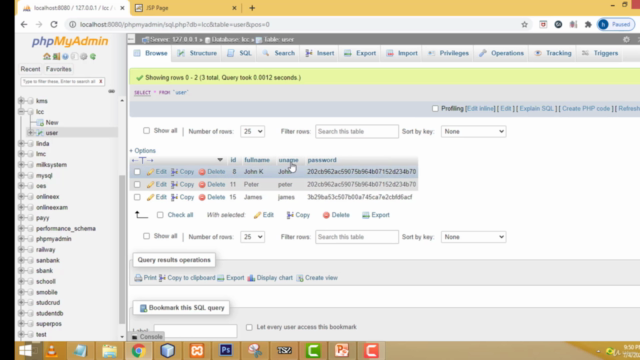Click the browser back arrow
Screen dimensions: 640x360
pyautogui.click(x=24, y=24)
